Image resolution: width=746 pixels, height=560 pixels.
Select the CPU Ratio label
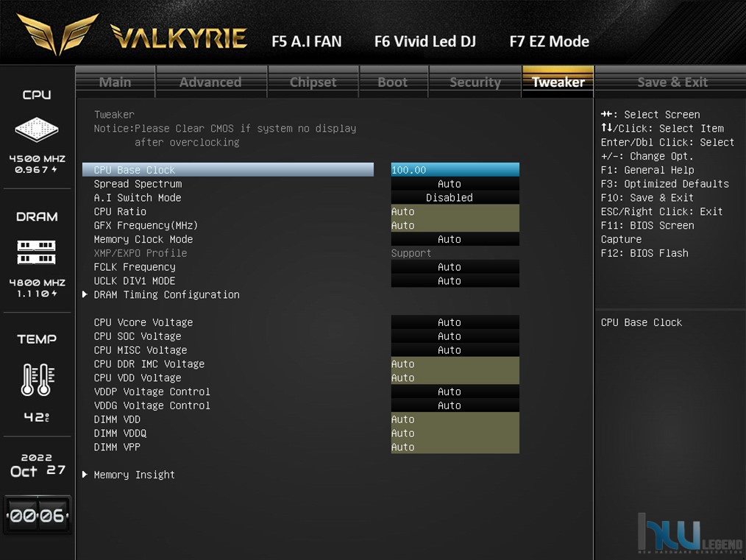pos(120,211)
